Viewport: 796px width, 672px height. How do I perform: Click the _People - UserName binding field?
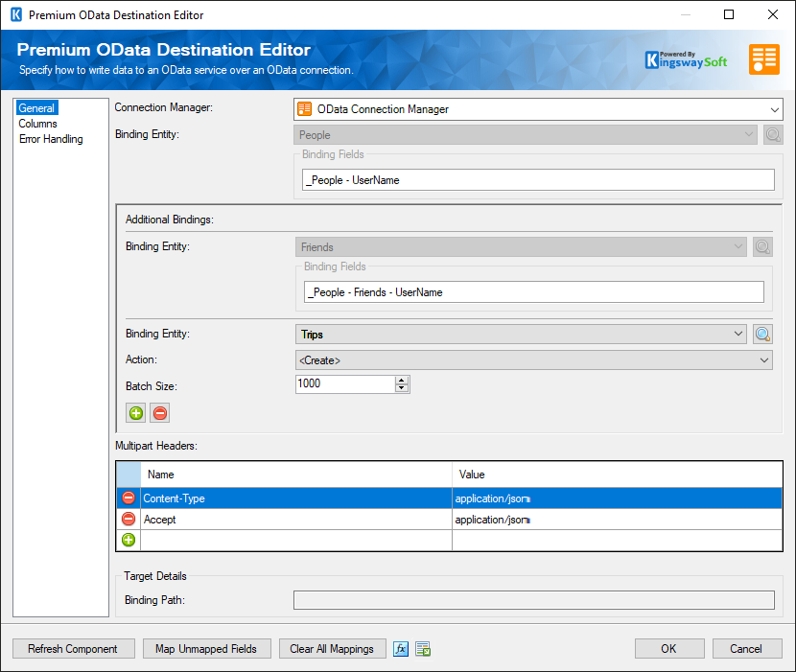[x=538, y=179]
